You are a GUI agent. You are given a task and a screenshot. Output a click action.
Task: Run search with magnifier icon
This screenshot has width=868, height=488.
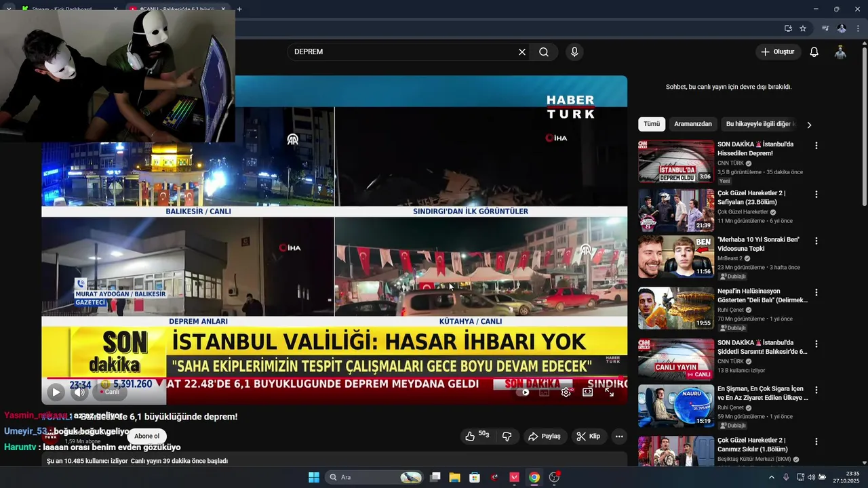coord(544,52)
